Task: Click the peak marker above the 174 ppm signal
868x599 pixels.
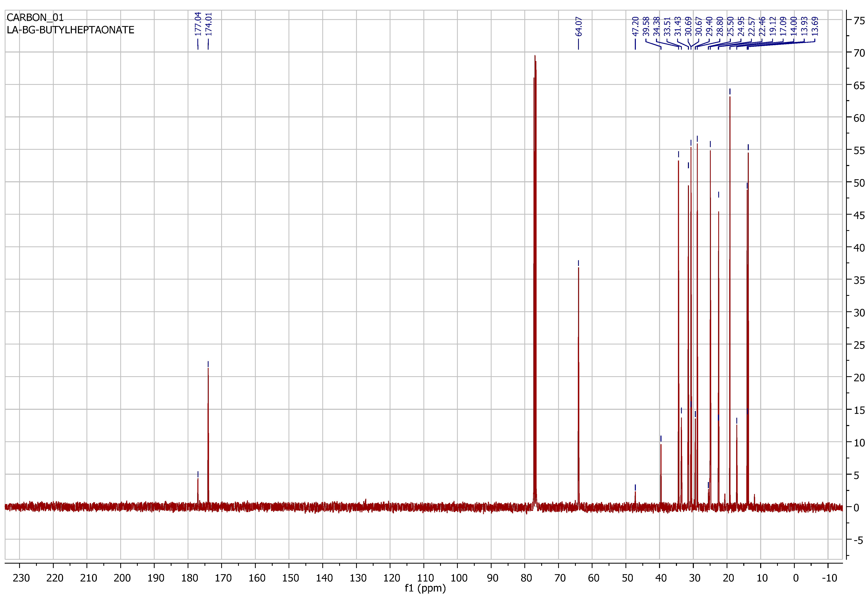Action: (208, 364)
